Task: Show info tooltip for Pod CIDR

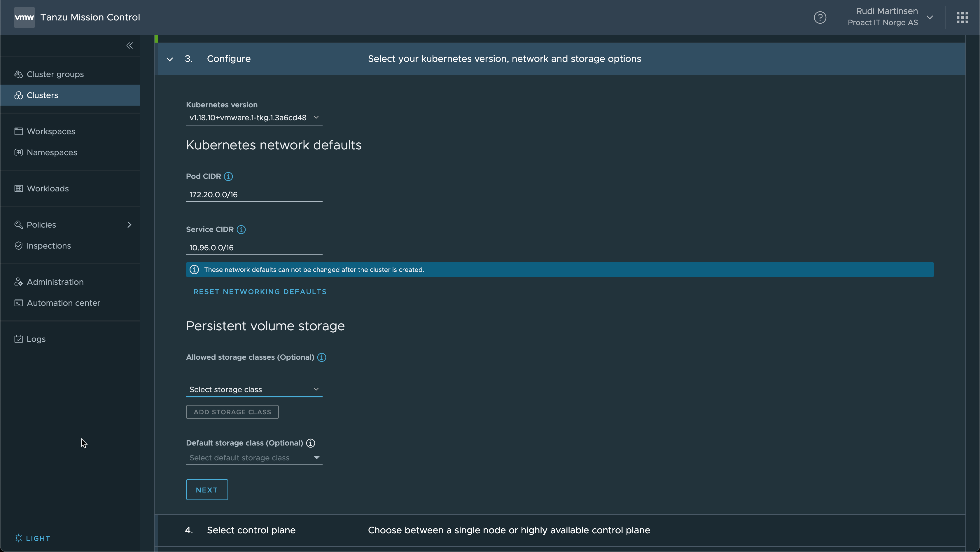Action: (228, 177)
